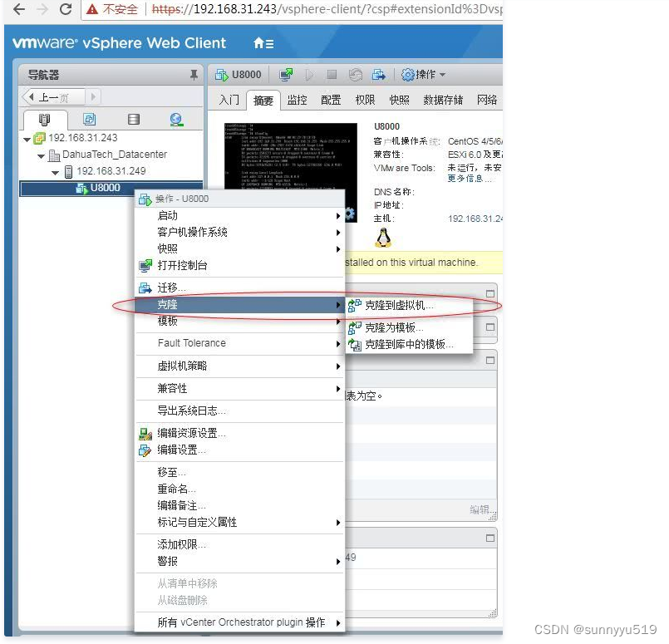Open the vSphere home menu icon
669x644 pixels.
point(263,43)
